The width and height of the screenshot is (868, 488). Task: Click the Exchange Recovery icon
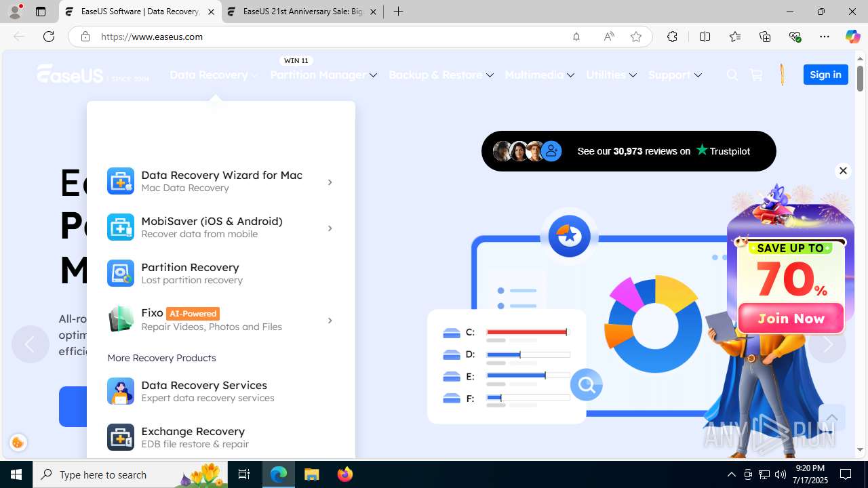point(121,437)
